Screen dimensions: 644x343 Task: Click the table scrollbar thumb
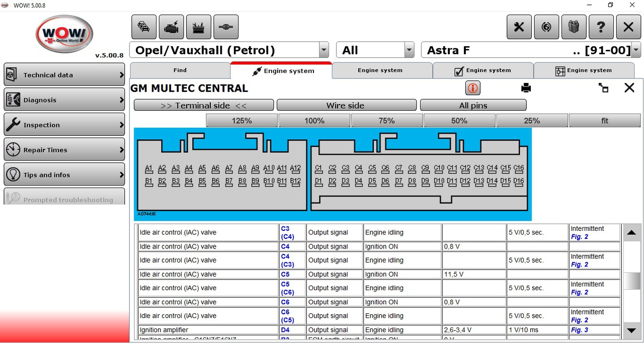[632, 281]
